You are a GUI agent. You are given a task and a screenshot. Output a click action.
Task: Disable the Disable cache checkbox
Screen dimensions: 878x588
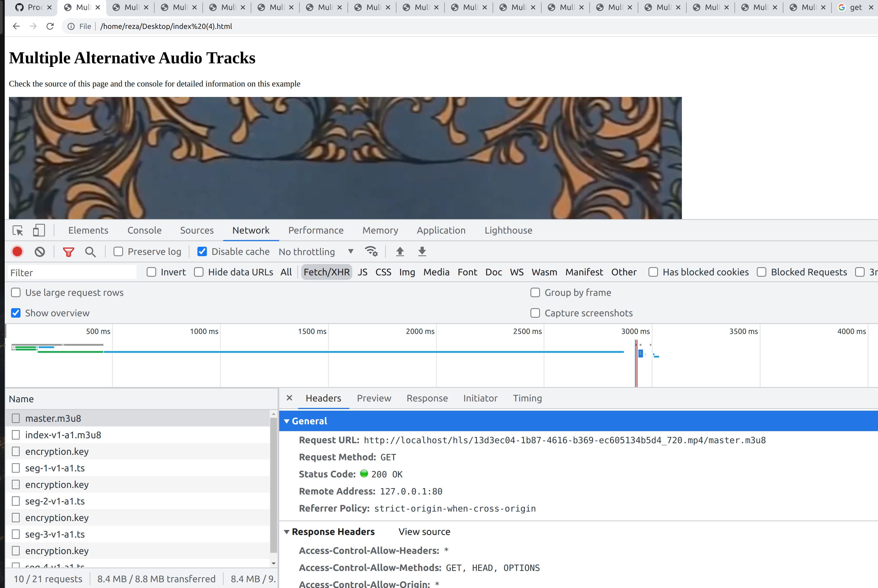pos(202,252)
